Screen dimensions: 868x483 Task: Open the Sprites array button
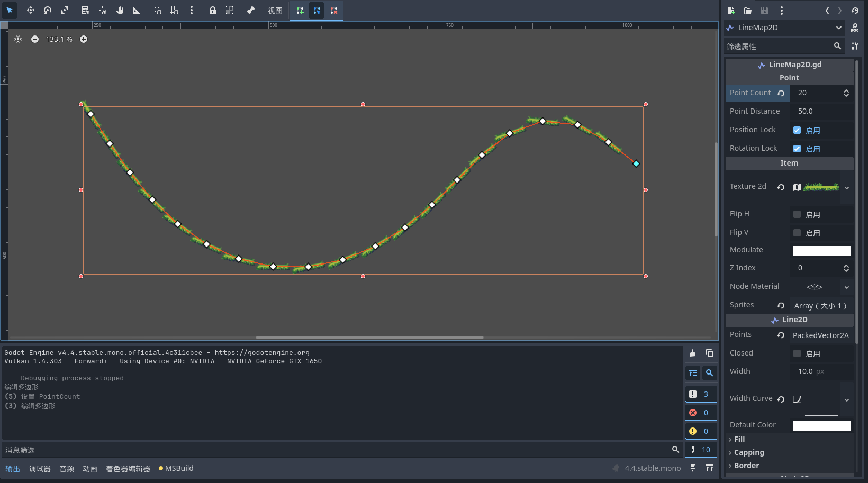(821, 306)
